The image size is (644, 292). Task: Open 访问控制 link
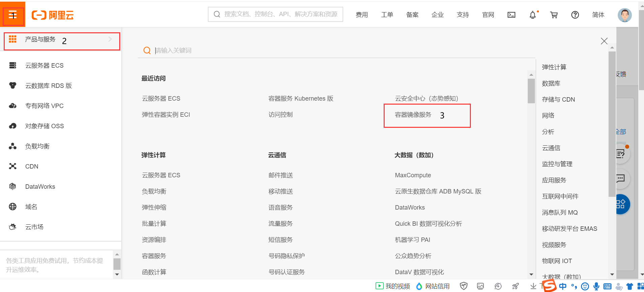[x=280, y=115]
